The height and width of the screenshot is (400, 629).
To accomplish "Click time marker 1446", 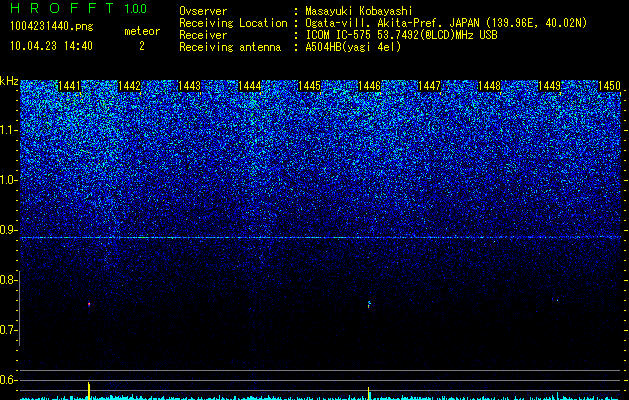I will [x=369, y=86].
